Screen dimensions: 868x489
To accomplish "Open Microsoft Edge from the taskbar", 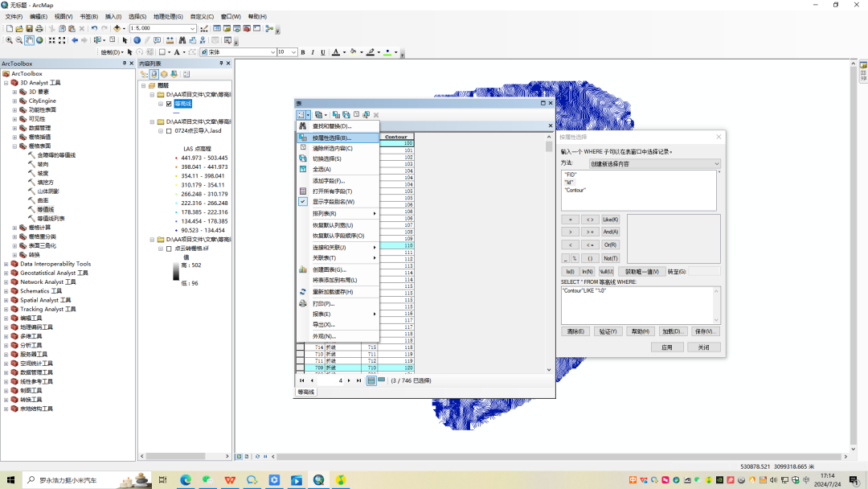I will click(x=186, y=479).
